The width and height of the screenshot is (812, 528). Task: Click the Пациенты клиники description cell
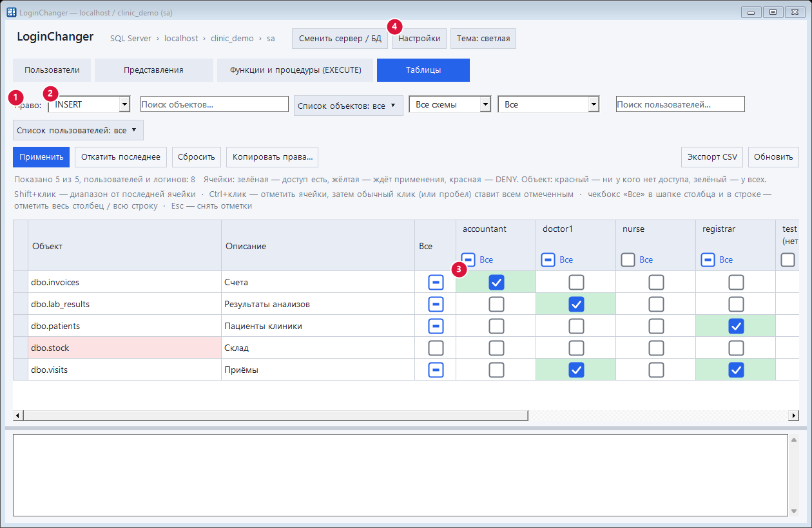tap(318, 326)
